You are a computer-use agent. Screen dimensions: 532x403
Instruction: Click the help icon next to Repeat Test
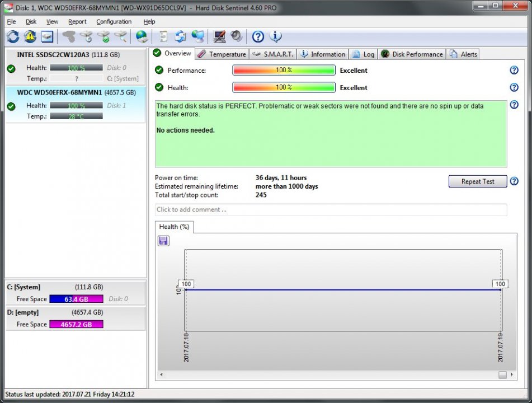(514, 181)
